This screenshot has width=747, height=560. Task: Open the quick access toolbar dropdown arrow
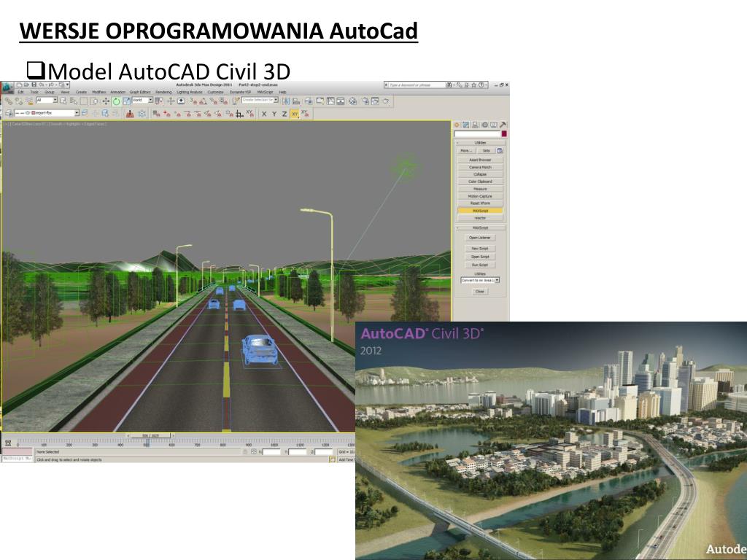click(67, 85)
